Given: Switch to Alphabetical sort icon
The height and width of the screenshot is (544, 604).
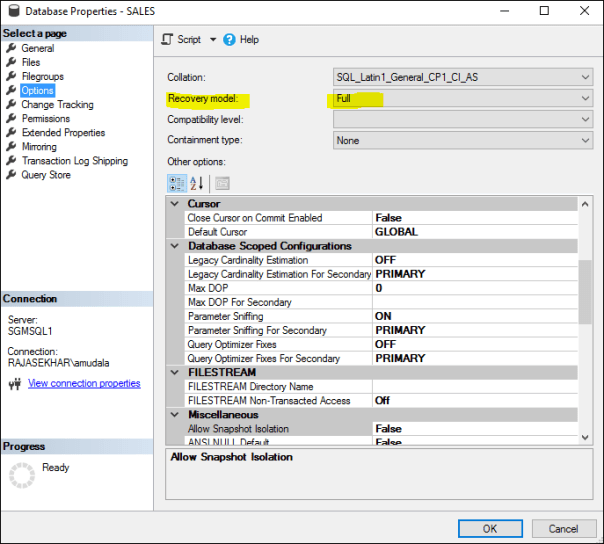Looking at the screenshot, I should click(196, 183).
